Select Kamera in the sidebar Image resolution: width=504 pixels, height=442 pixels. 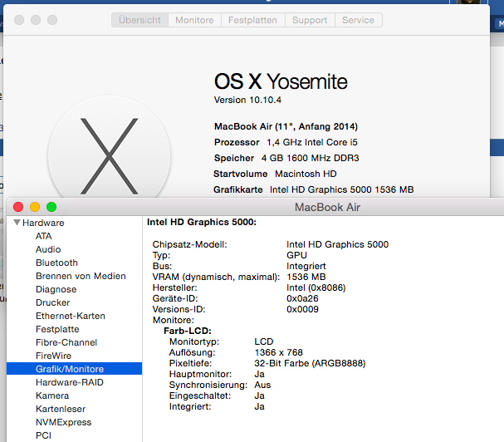tap(52, 395)
